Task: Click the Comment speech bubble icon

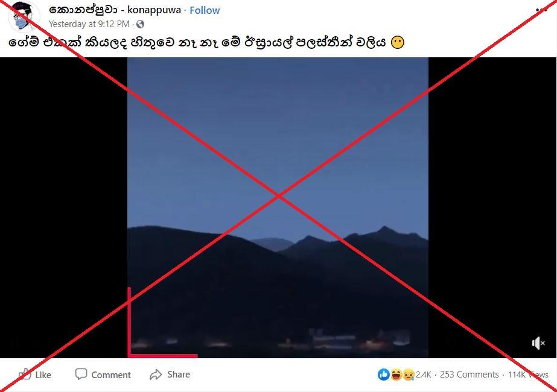Action: pyautogui.click(x=81, y=374)
